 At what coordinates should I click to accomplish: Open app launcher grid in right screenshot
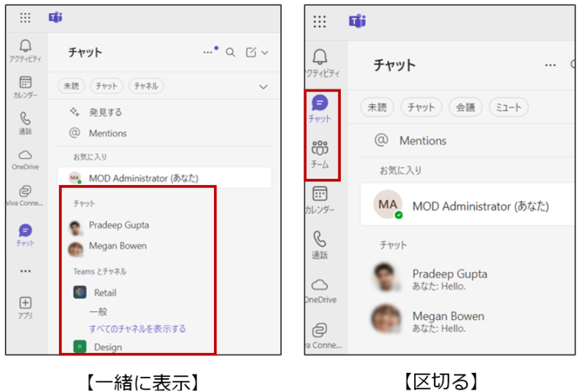coord(319,21)
